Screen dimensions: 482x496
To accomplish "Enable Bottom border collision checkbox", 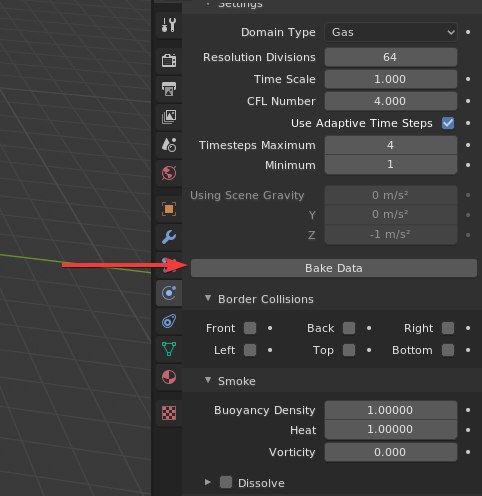I will 448,350.
